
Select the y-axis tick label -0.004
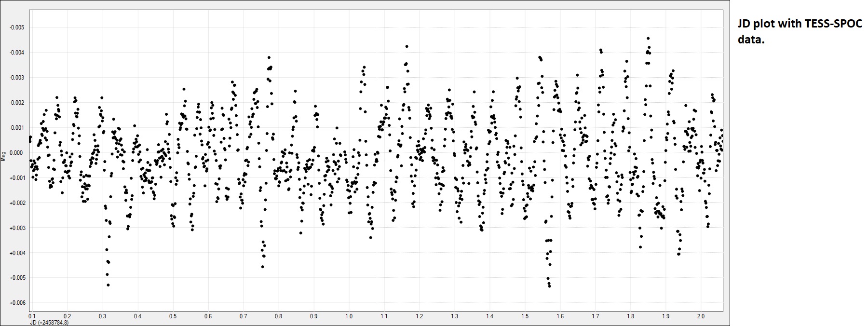(x=16, y=53)
